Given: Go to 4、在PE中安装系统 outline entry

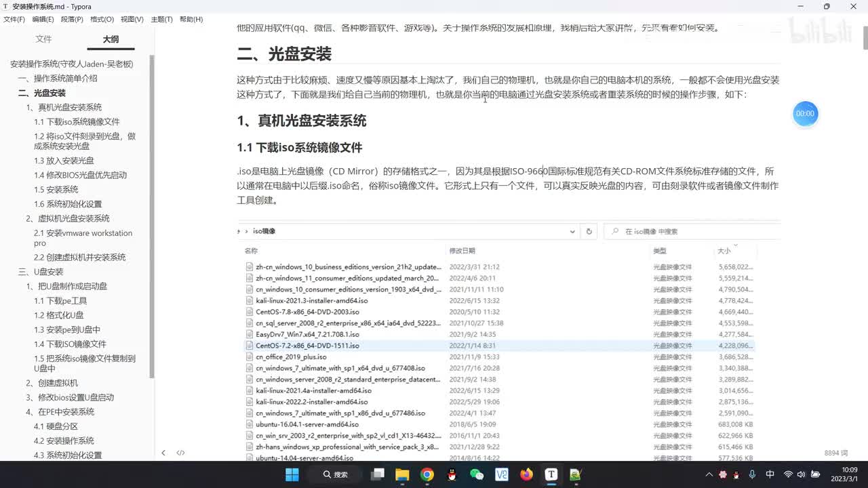Looking at the screenshot, I should pyautogui.click(x=60, y=412).
